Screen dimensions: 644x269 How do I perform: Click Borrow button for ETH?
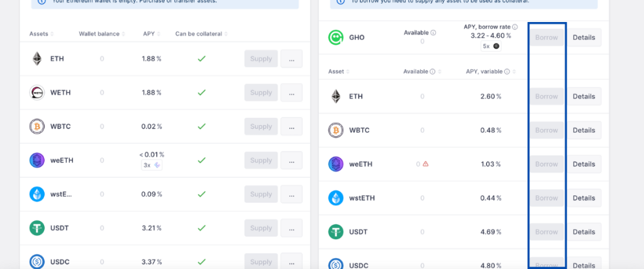547,96
